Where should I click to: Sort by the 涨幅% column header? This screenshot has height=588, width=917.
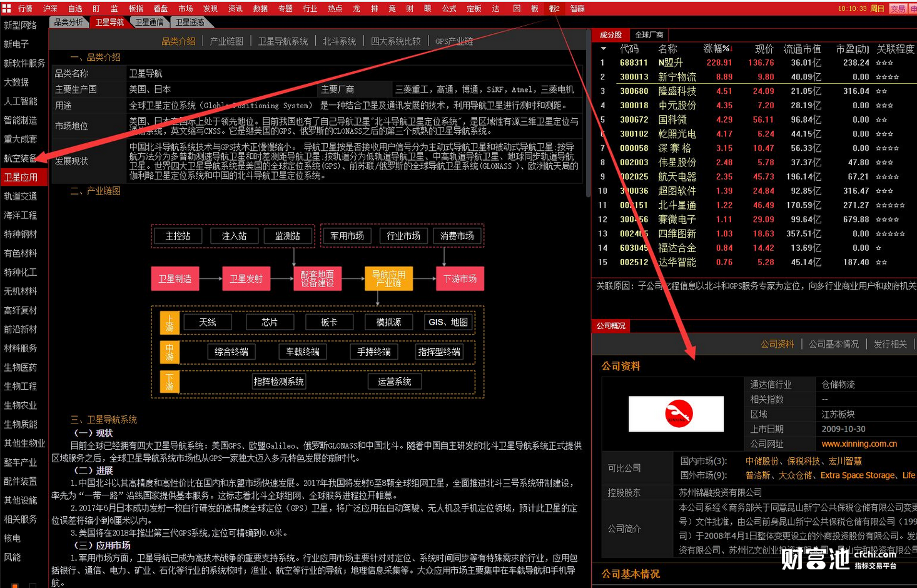(717, 49)
